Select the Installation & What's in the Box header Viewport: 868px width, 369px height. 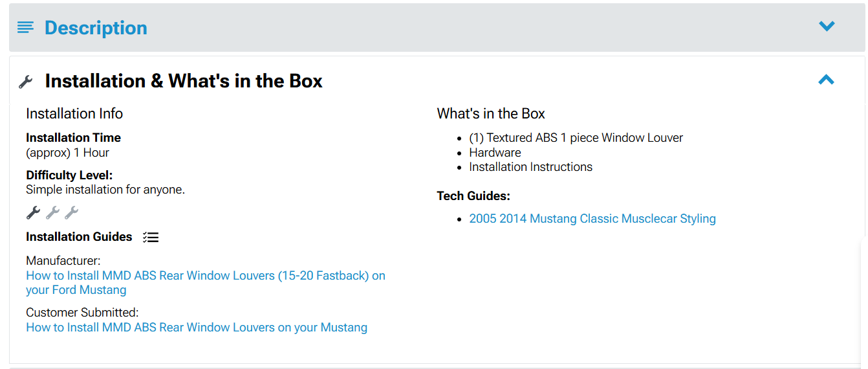[184, 81]
